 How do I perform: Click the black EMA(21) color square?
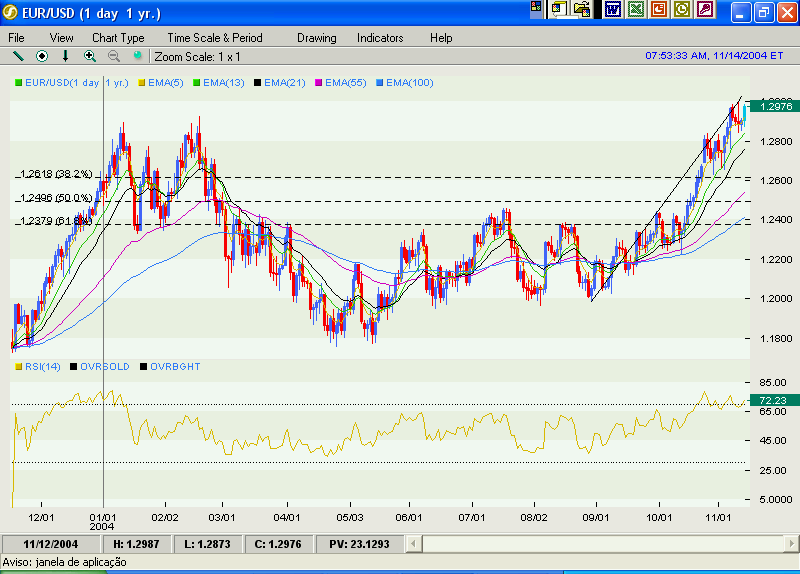(258, 83)
